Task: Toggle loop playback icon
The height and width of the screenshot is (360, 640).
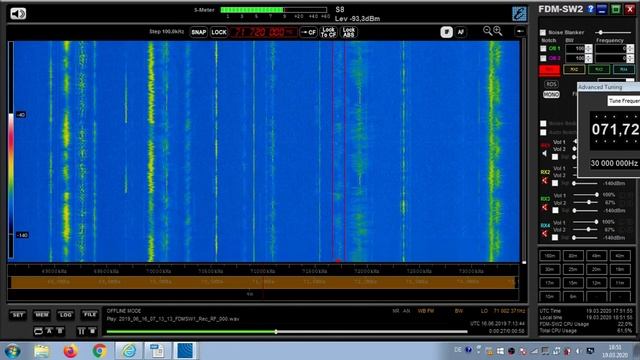Action: click(x=38, y=331)
